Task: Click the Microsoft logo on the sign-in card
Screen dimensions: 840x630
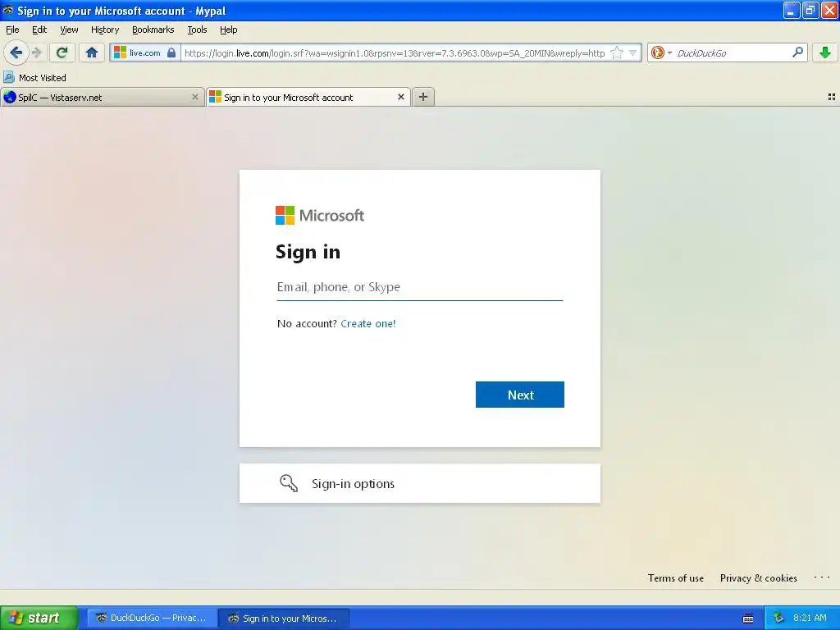Action: click(320, 216)
